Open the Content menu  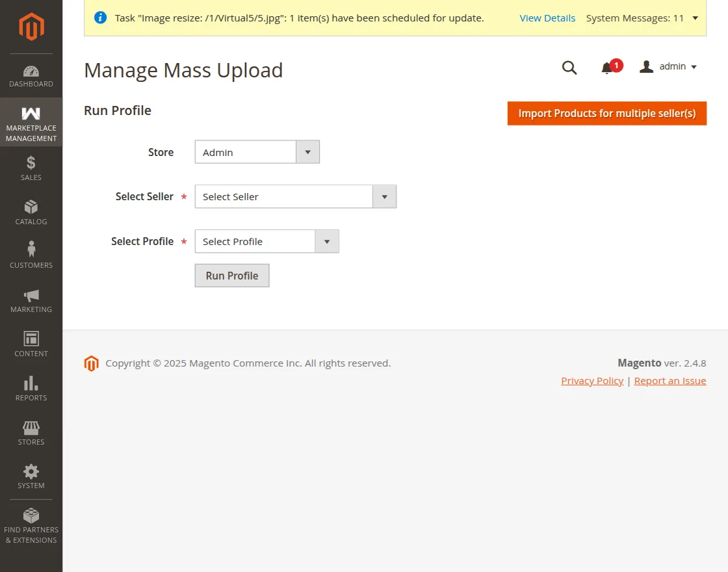click(x=31, y=344)
